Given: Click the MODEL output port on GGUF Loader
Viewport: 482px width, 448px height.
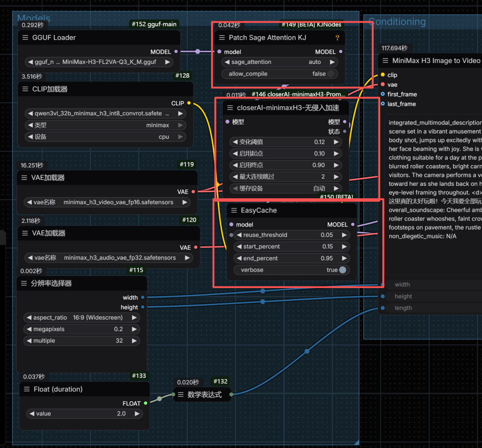Looking at the screenshot, I should [x=176, y=52].
